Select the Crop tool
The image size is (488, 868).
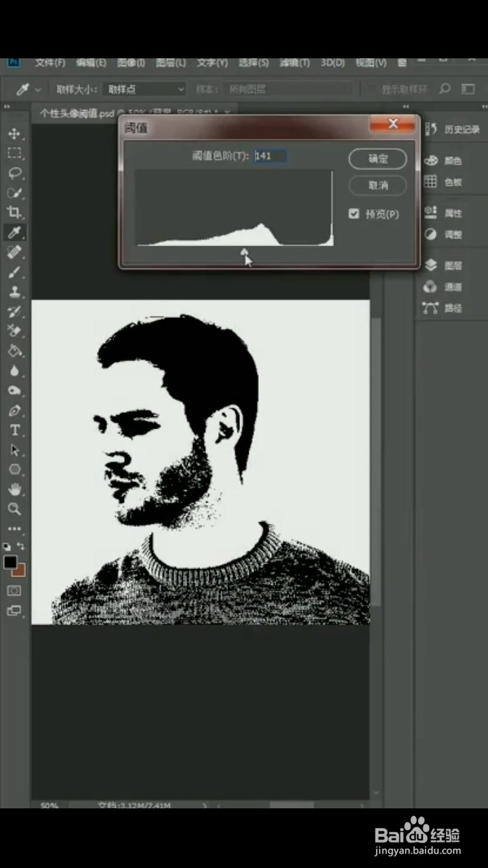tap(14, 212)
